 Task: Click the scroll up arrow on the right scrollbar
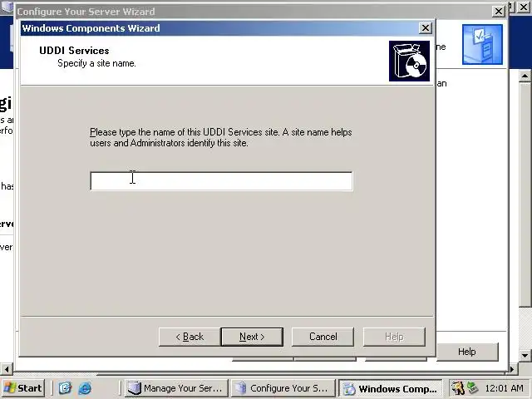pos(525,76)
